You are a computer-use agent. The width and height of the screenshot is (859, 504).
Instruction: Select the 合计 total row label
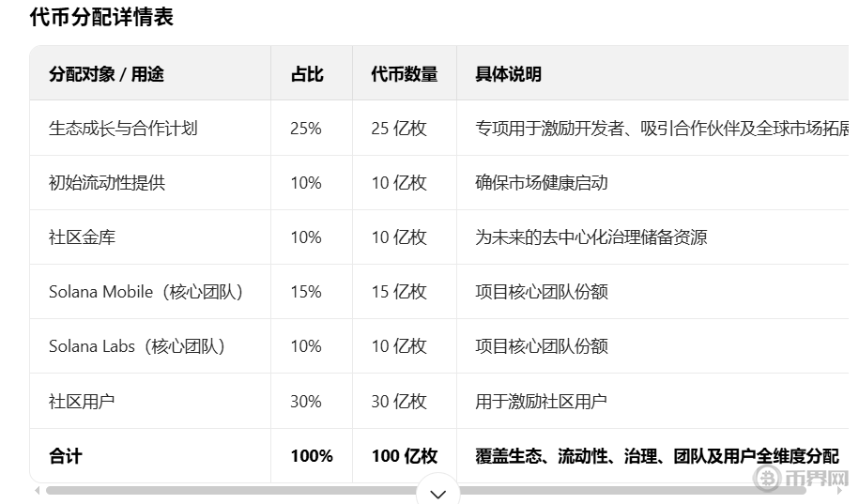point(66,456)
